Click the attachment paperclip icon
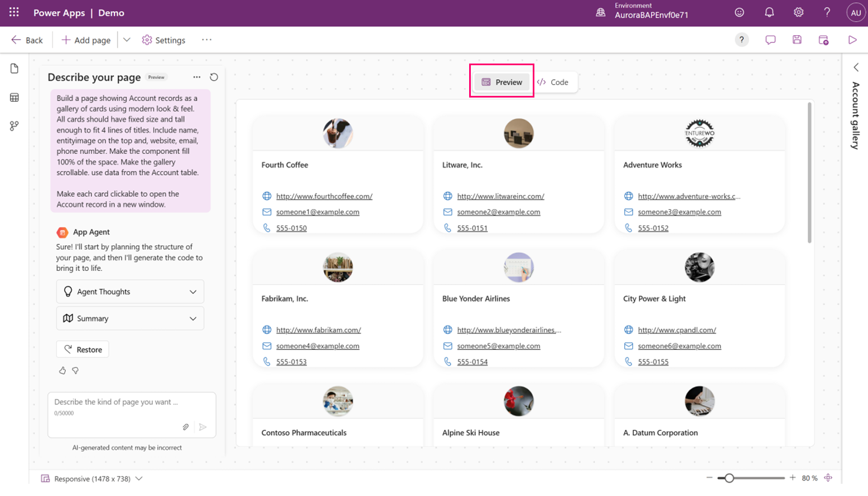 [186, 427]
